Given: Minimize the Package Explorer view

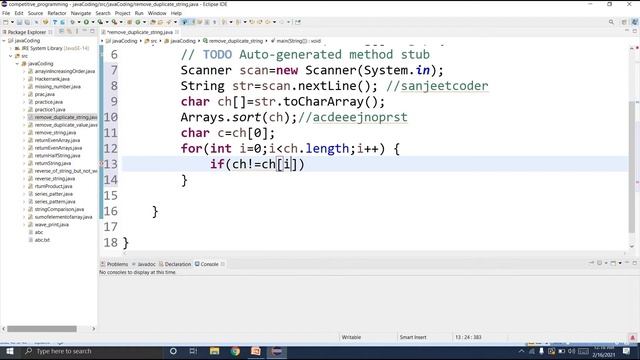Looking at the screenshot, I should point(85,31).
